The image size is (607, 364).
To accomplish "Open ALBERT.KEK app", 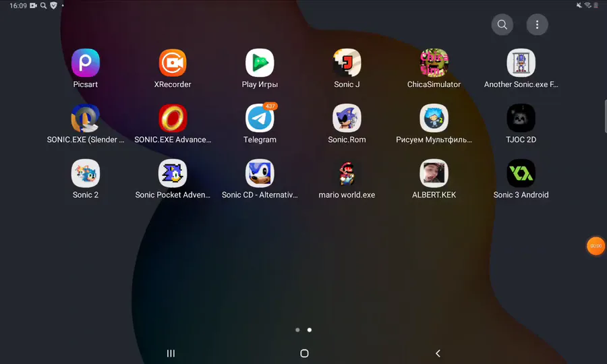I will pos(434,174).
